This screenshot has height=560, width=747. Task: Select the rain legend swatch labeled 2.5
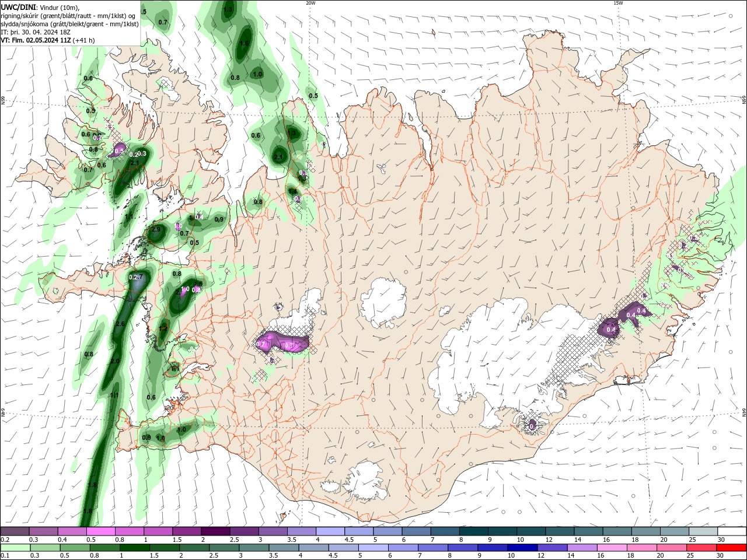224,548
